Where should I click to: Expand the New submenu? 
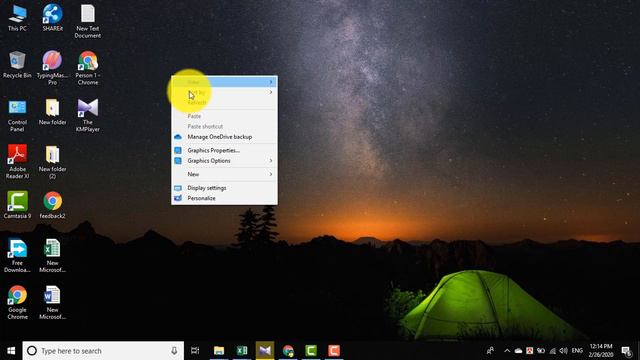click(x=224, y=174)
